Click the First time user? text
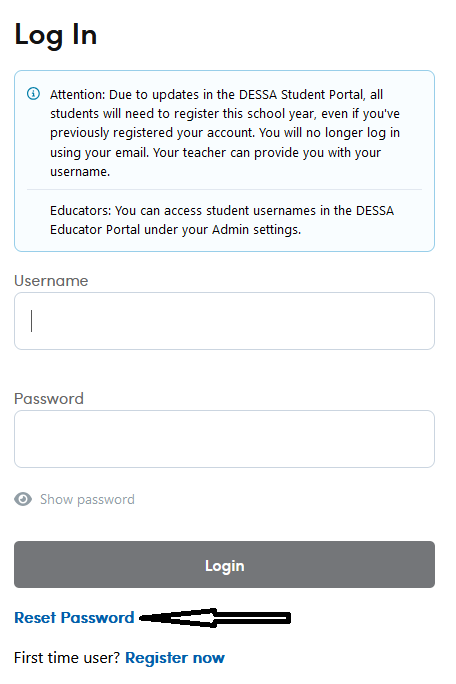 [67, 658]
